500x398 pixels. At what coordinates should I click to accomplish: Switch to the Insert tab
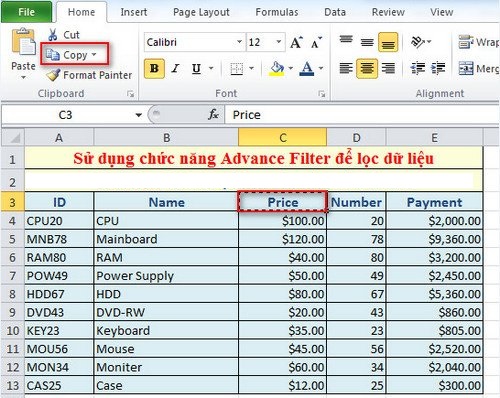point(134,12)
